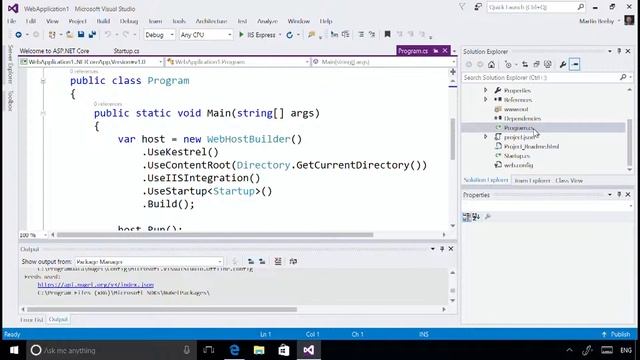Toggle auto-hide pin on Solution Explorer panel
The width and height of the screenshot is (640, 360).
pyautogui.click(x=619, y=51)
